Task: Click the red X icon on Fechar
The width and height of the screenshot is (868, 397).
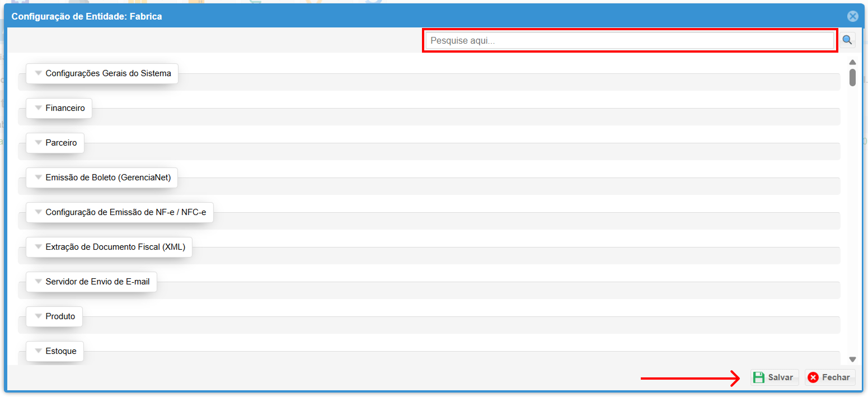Action: click(813, 377)
